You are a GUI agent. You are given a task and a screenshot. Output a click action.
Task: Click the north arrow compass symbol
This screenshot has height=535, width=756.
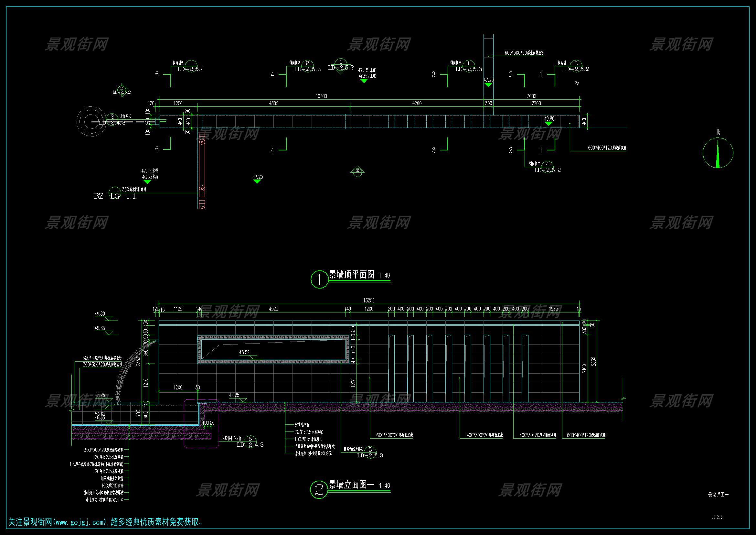pos(718,153)
